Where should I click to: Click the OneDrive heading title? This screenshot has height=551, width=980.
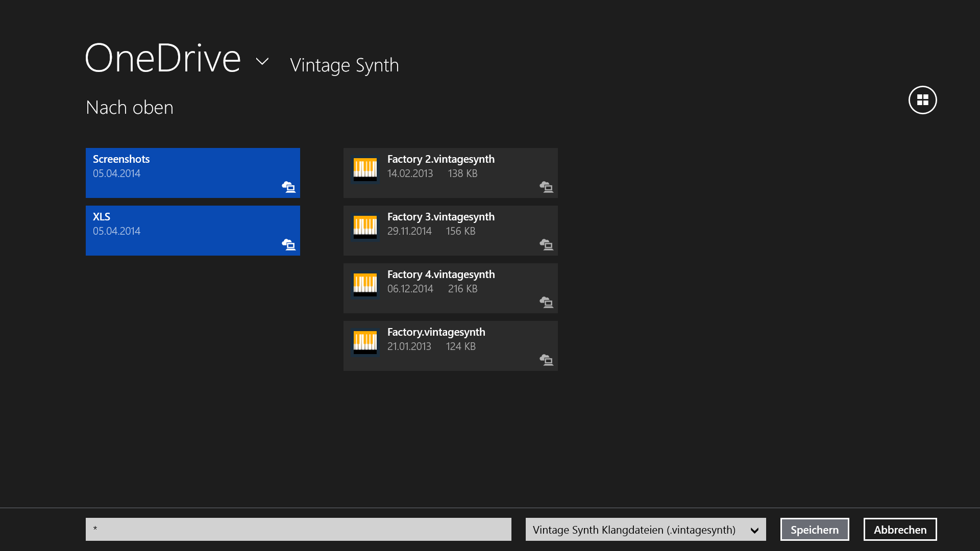tap(163, 59)
